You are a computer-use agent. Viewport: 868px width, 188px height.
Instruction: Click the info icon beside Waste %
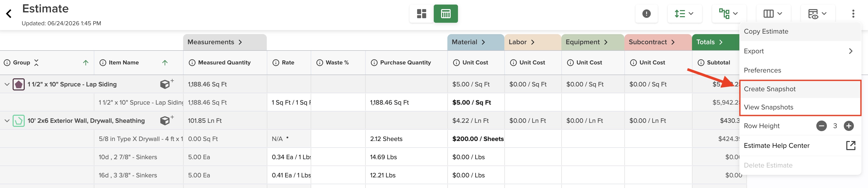click(320, 63)
